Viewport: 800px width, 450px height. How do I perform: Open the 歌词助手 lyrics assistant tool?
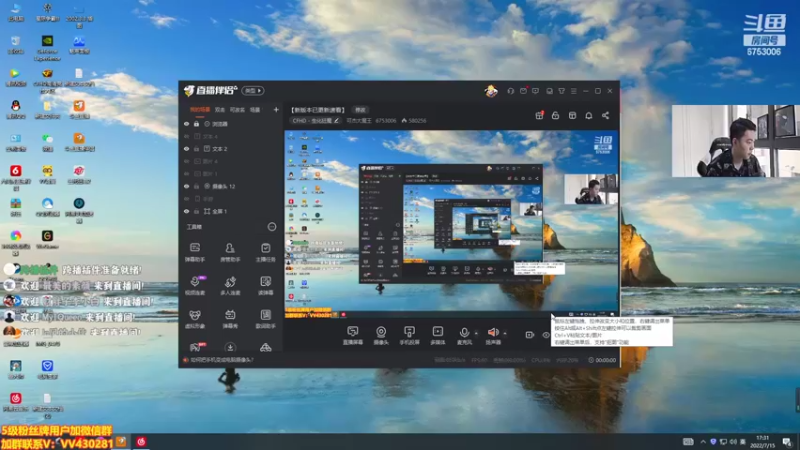[265, 319]
